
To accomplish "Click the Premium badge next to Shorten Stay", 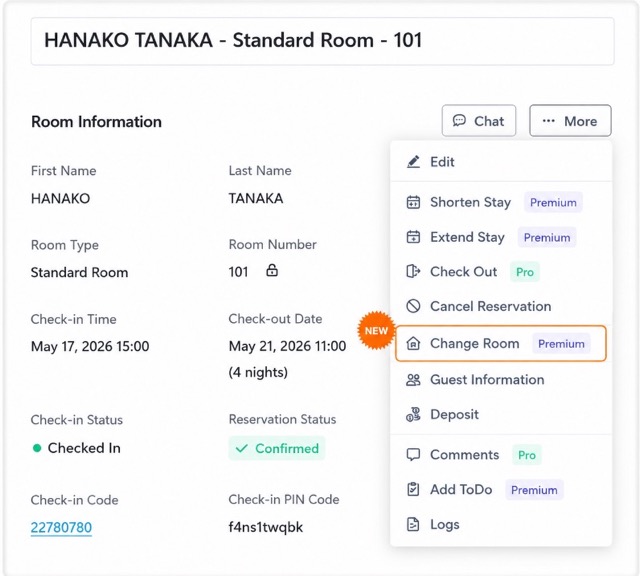I will (x=553, y=202).
